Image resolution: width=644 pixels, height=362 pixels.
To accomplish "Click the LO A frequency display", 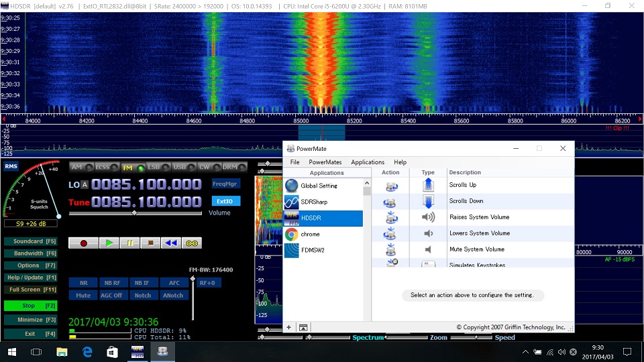I will 146,184.
